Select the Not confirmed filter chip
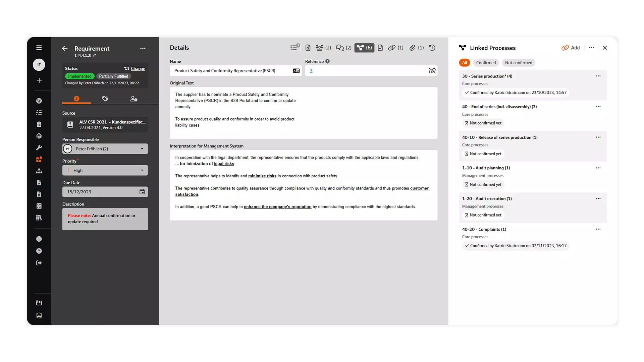The width and height of the screenshot is (644, 362). [519, 63]
